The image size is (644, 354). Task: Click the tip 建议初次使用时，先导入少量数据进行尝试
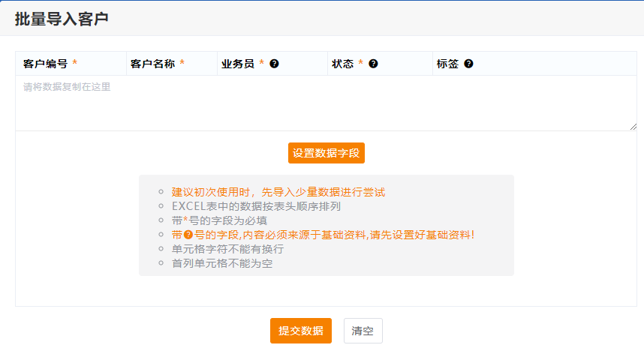click(x=278, y=192)
